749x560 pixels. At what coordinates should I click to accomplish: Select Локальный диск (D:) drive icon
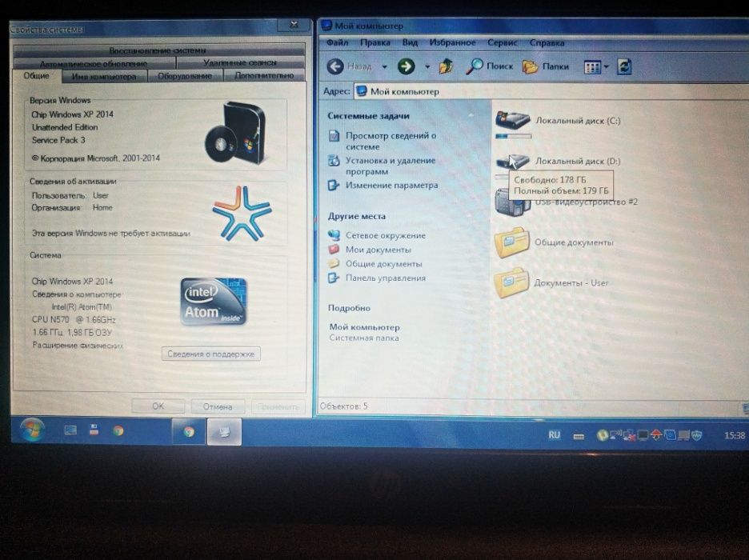point(512,161)
